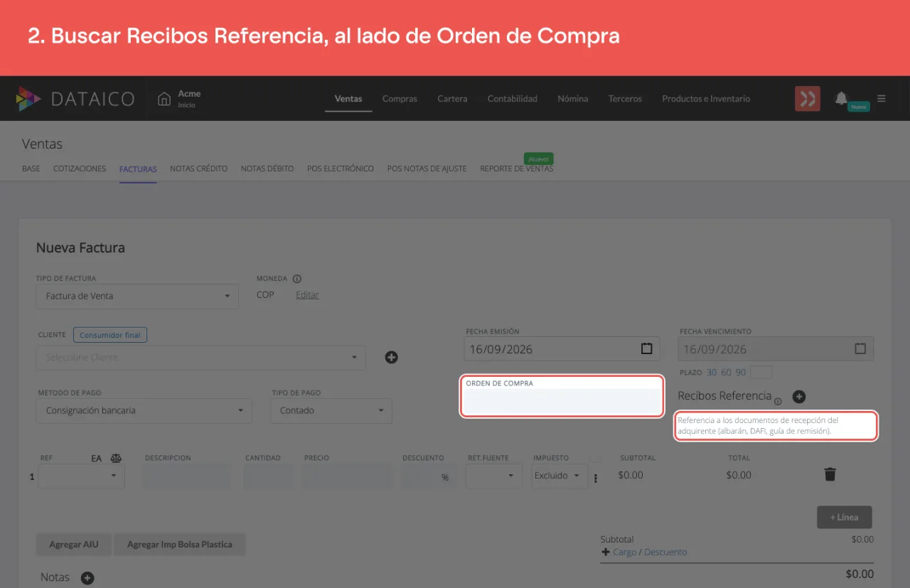Open Ret. Fuente dropdown

click(x=494, y=476)
